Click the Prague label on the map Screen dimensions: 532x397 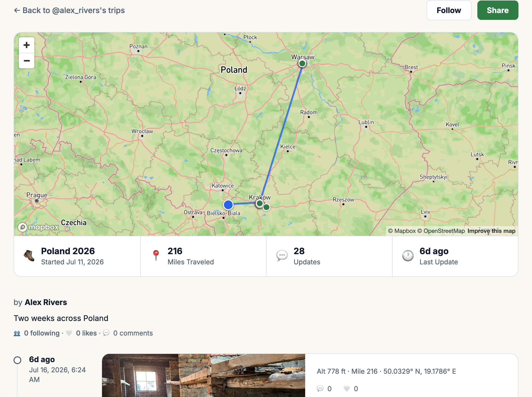coord(37,195)
